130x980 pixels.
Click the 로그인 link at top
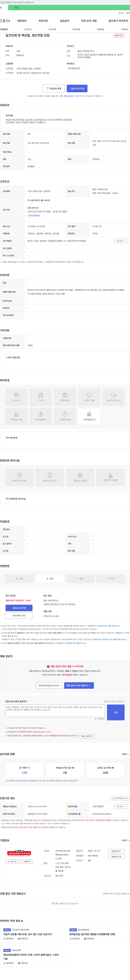pyautogui.click(x=121, y=13)
